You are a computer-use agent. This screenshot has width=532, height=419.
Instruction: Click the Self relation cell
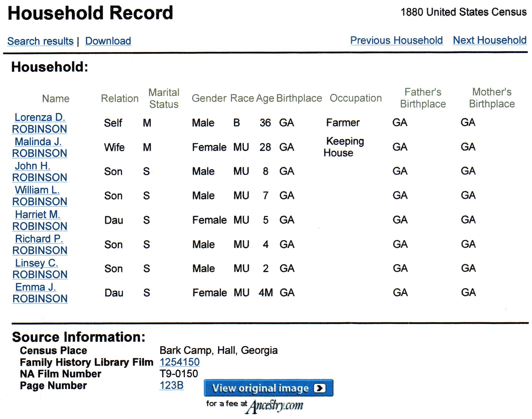click(x=113, y=123)
